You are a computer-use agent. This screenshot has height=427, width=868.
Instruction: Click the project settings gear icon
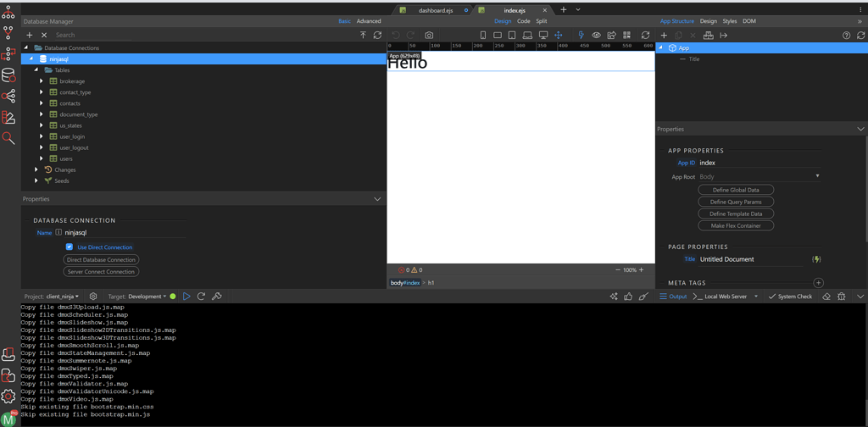(x=93, y=297)
